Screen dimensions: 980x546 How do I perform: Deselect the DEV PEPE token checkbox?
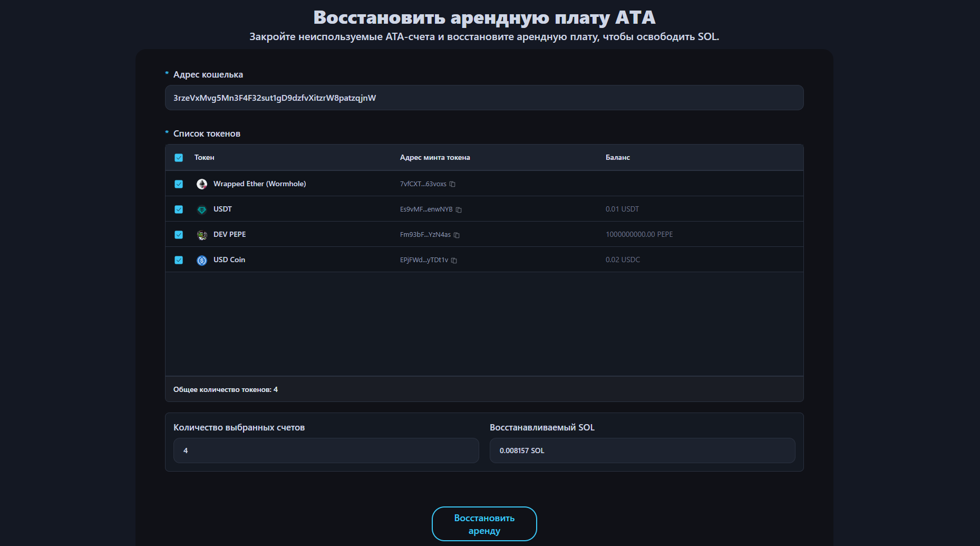pyautogui.click(x=179, y=235)
